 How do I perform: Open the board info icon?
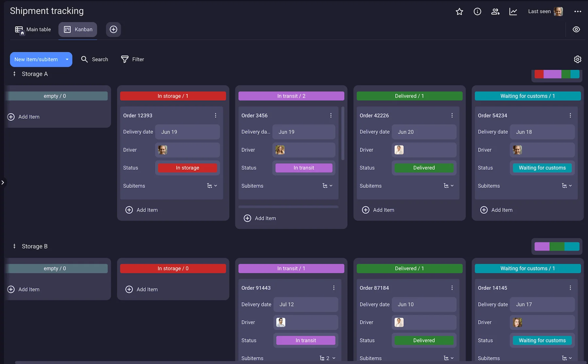477,11
